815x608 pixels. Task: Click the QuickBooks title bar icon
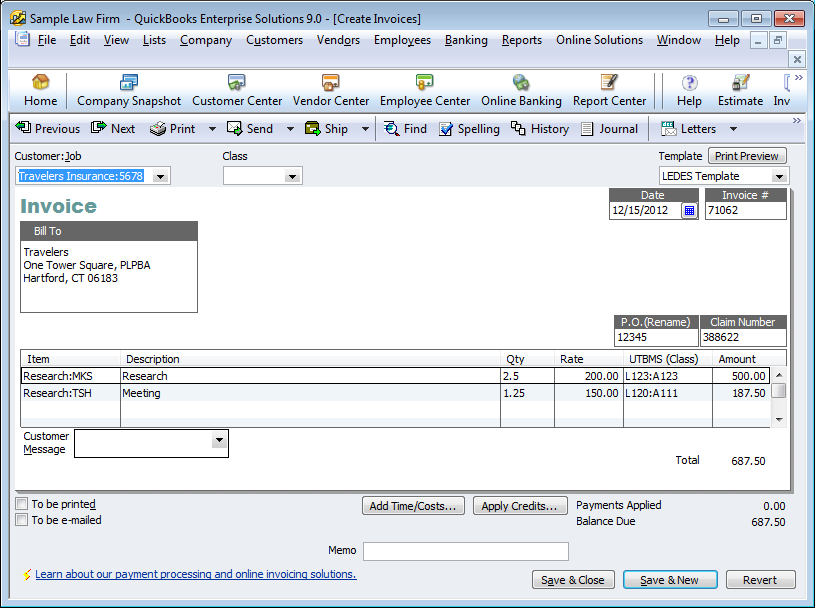pyautogui.click(x=18, y=19)
